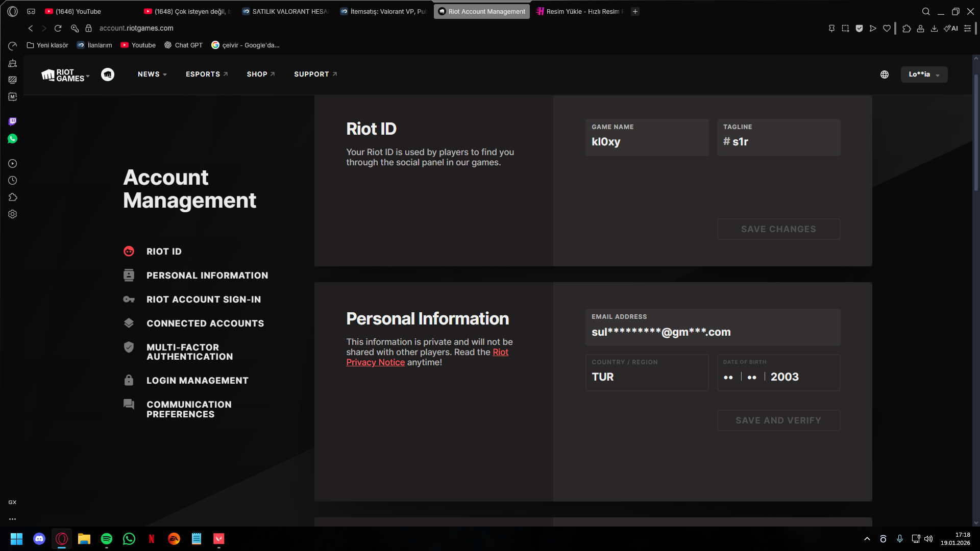Open the Opera GX main menu logo
Image resolution: width=980 pixels, height=551 pixels.
[x=13, y=11]
